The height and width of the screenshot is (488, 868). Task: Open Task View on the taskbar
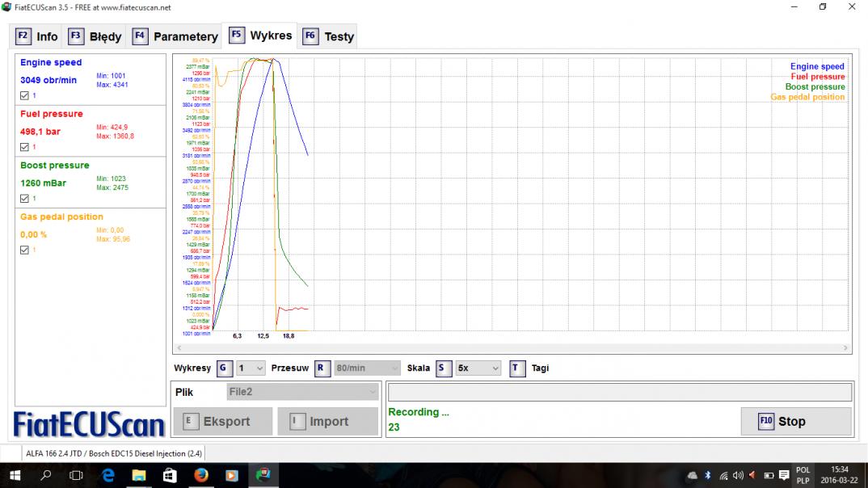pos(76,475)
